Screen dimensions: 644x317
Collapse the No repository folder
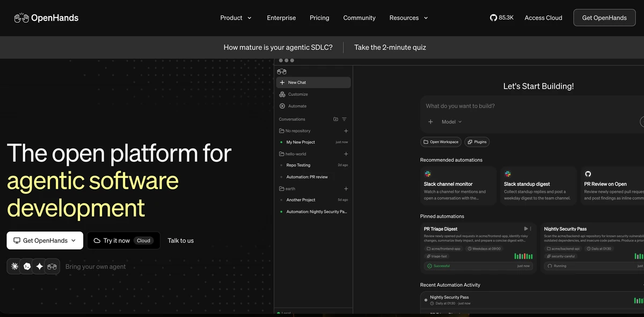295,131
